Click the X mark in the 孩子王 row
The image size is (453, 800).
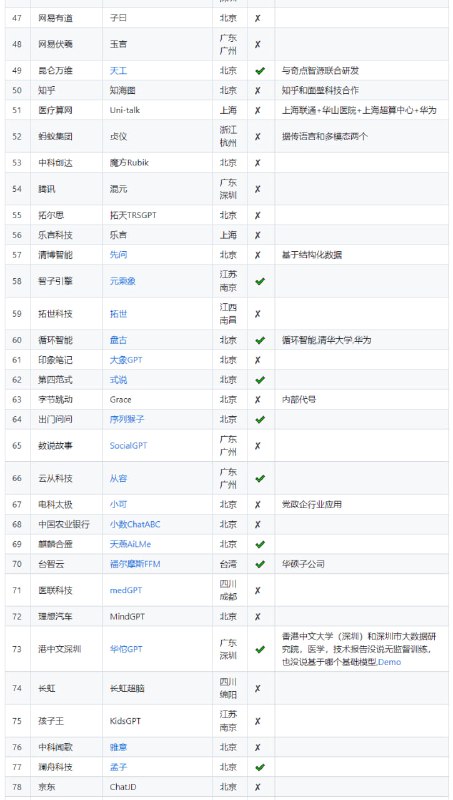258,721
